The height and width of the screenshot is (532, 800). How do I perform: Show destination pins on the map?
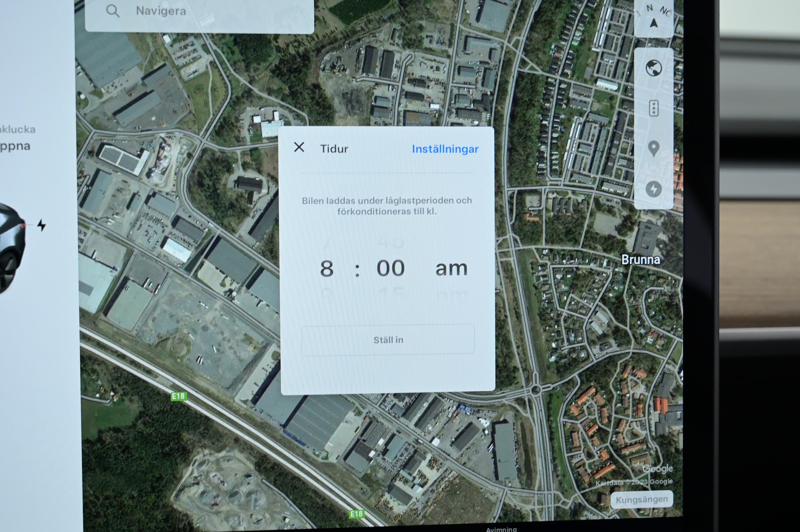tap(654, 149)
